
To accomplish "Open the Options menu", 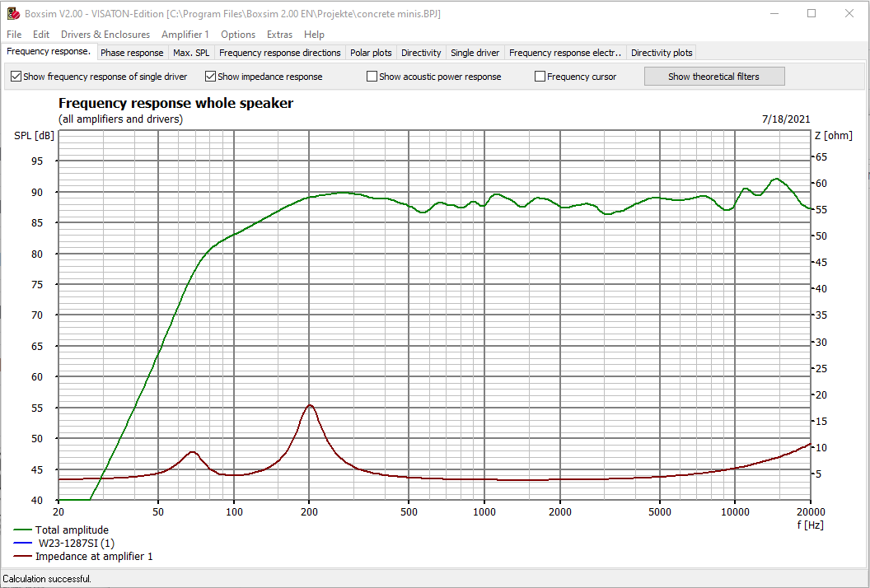I will (x=238, y=35).
